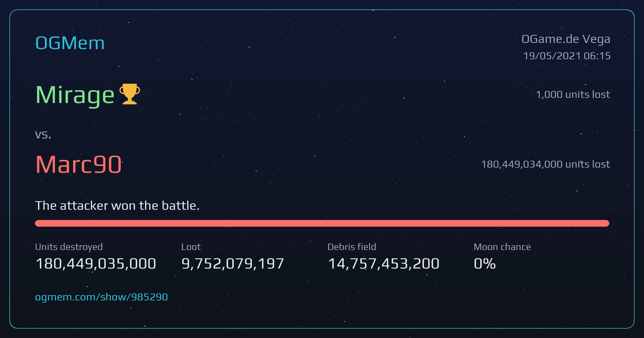The height and width of the screenshot is (338, 644).
Task: Click the 9,752,079,197 loot value
Action: (x=233, y=263)
